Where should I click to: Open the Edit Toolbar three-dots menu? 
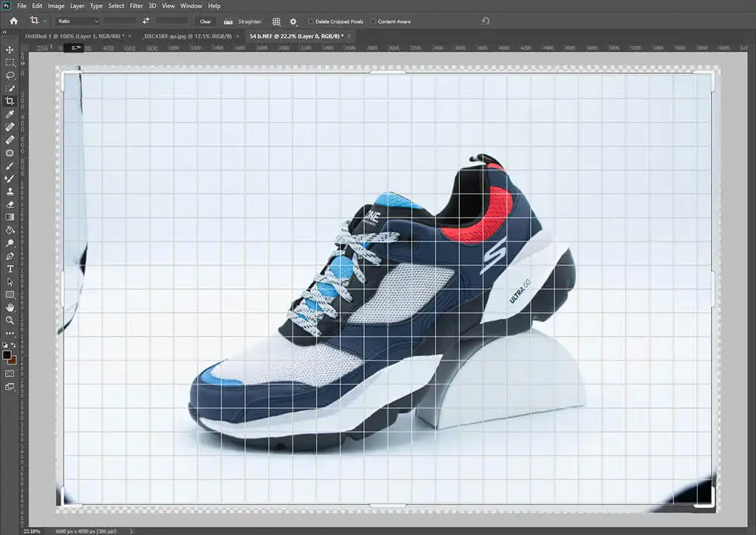(10, 333)
